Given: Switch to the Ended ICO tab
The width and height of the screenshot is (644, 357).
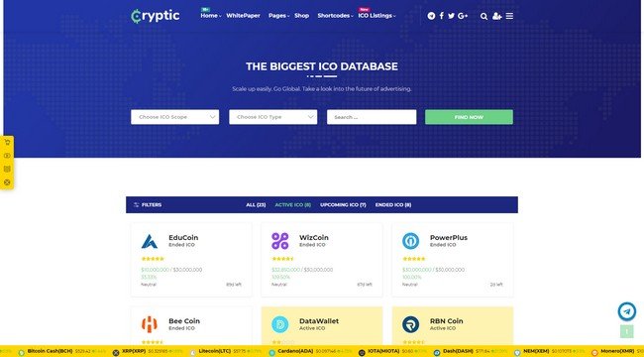Looking at the screenshot, I should 393,205.
